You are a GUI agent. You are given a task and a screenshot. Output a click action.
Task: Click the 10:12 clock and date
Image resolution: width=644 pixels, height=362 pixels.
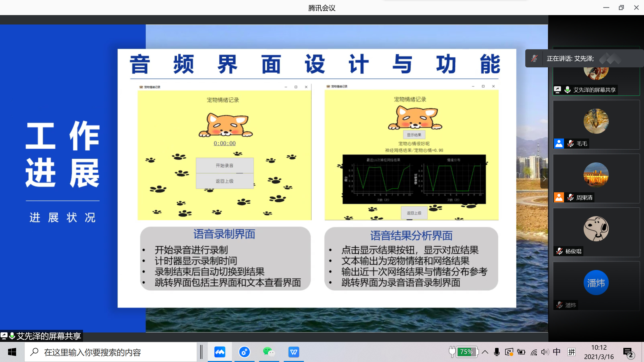coord(599,352)
